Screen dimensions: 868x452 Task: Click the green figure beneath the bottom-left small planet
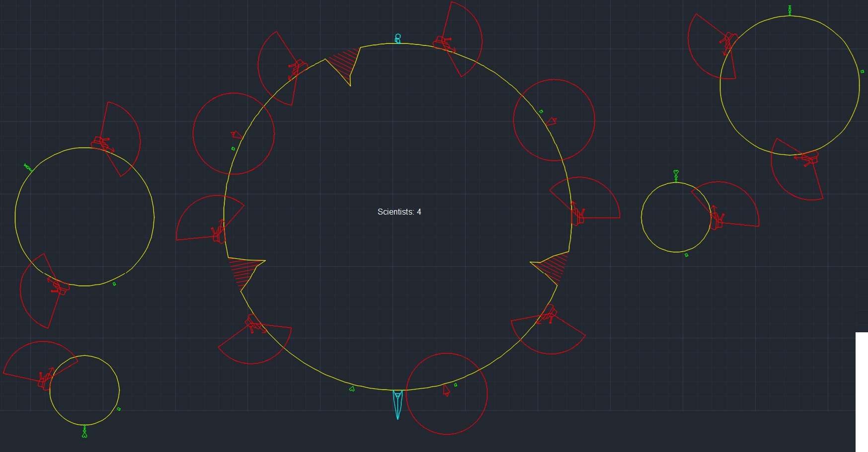point(84,432)
